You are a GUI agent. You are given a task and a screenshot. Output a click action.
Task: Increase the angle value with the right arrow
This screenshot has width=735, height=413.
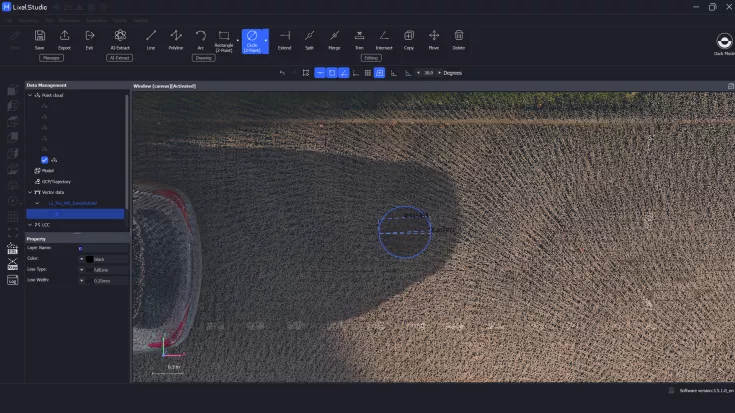439,73
